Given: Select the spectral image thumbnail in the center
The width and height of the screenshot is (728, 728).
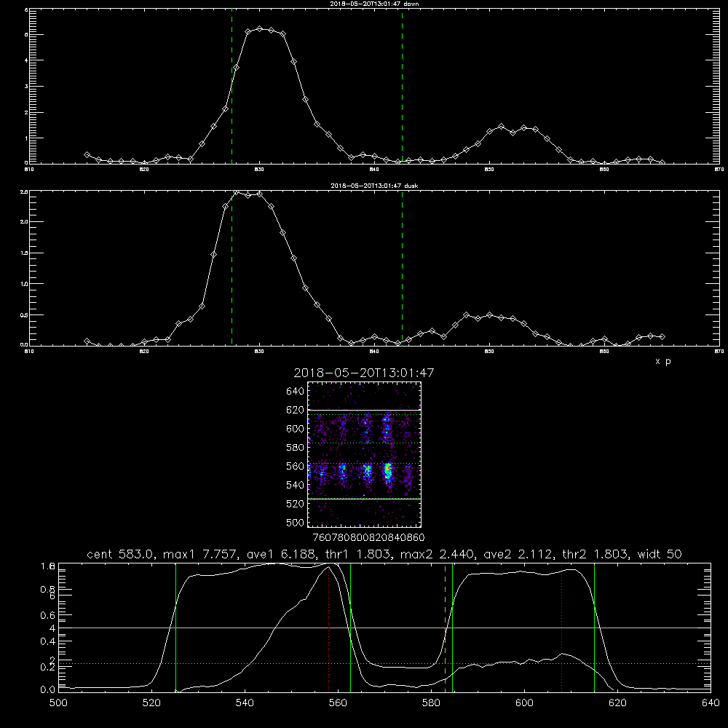Looking at the screenshot, I should click(x=365, y=454).
